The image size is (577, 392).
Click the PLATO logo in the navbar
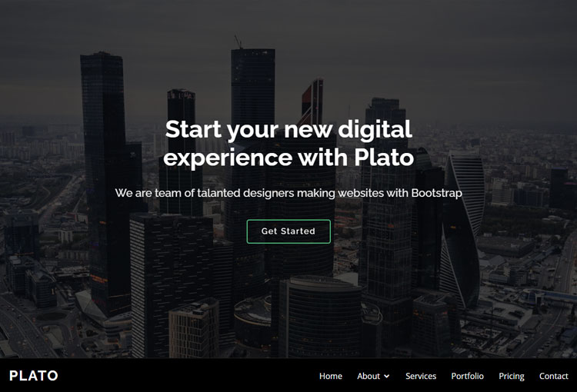34,376
